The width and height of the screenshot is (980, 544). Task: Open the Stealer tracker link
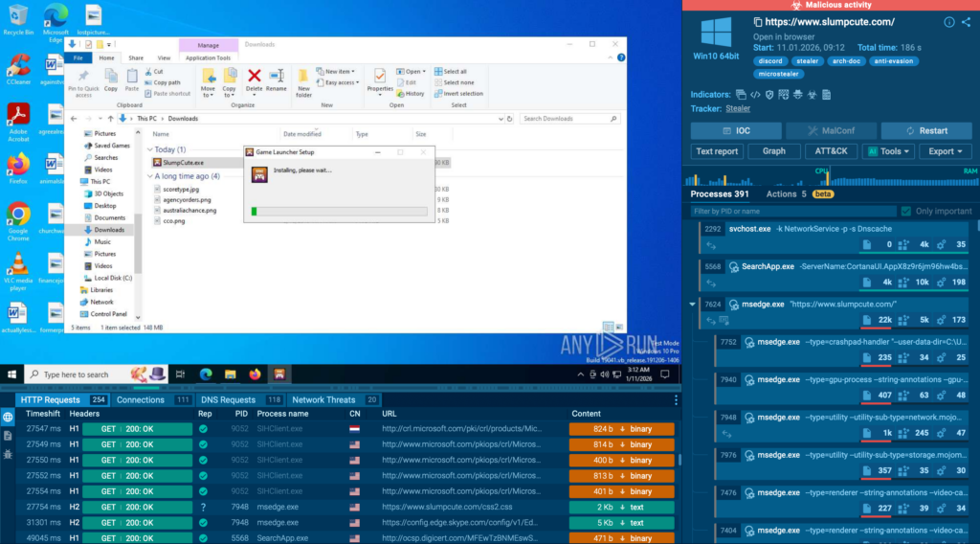click(x=738, y=109)
